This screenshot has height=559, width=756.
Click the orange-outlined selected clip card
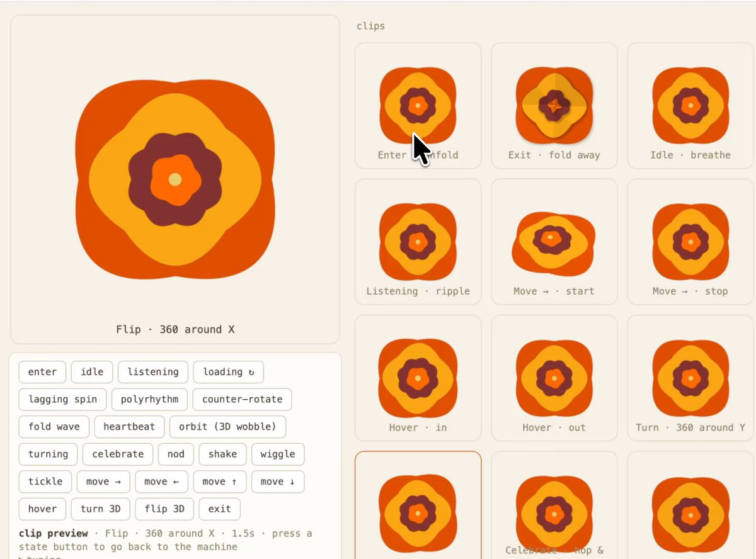(418, 505)
